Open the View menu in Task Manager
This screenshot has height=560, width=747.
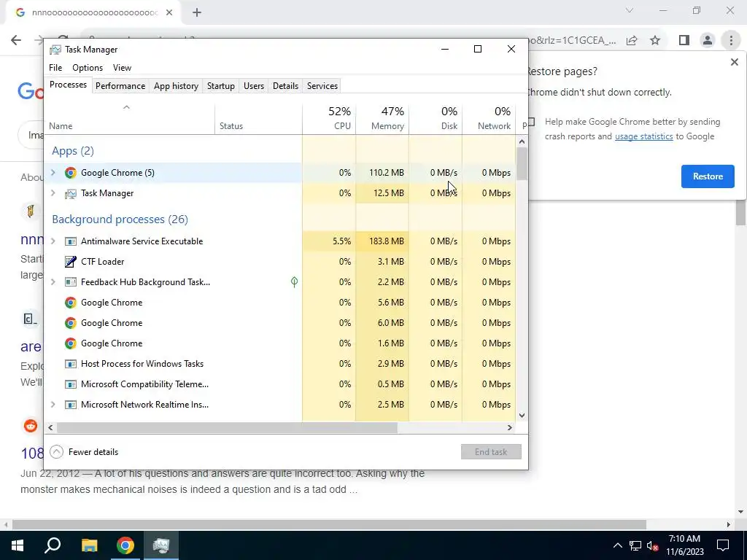pos(122,68)
